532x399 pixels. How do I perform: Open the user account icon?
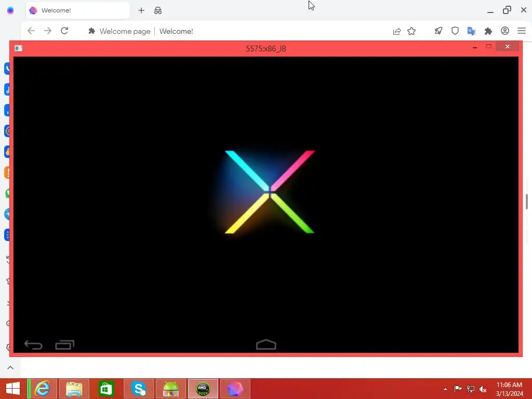[x=505, y=31]
